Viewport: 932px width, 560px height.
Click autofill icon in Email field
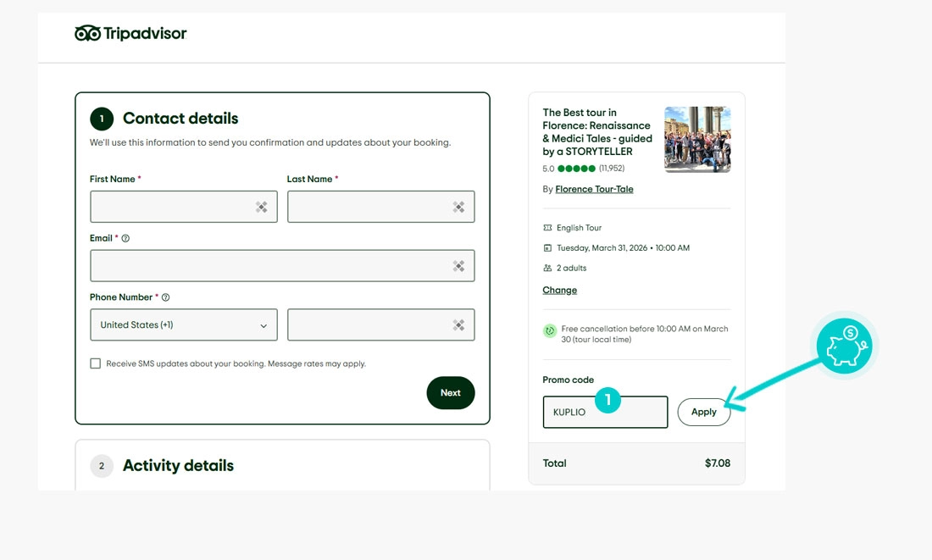pos(458,266)
